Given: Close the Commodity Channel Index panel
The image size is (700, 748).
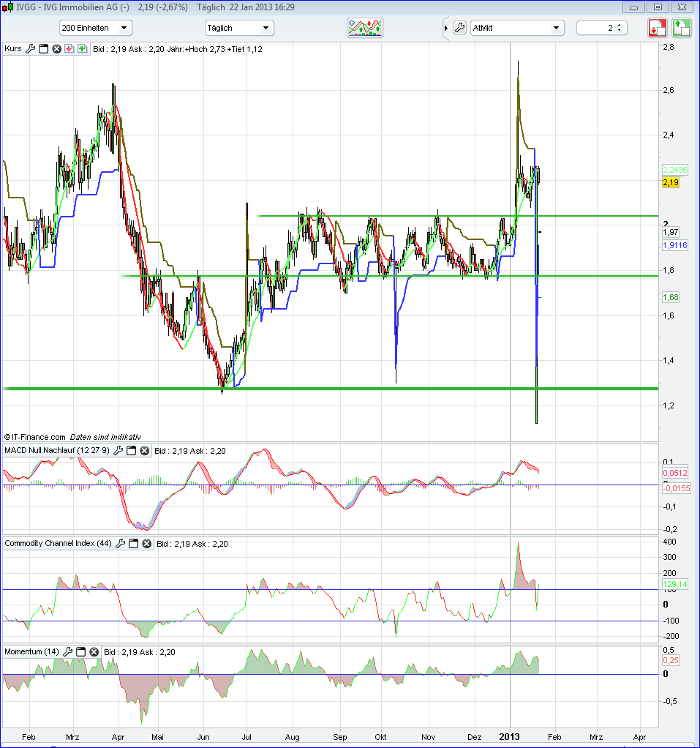Looking at the screenshot, I should tap(147, 543).
